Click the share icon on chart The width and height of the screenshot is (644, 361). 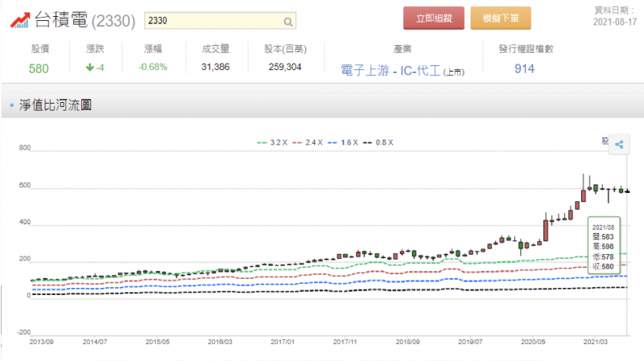(x=619, y=145)
